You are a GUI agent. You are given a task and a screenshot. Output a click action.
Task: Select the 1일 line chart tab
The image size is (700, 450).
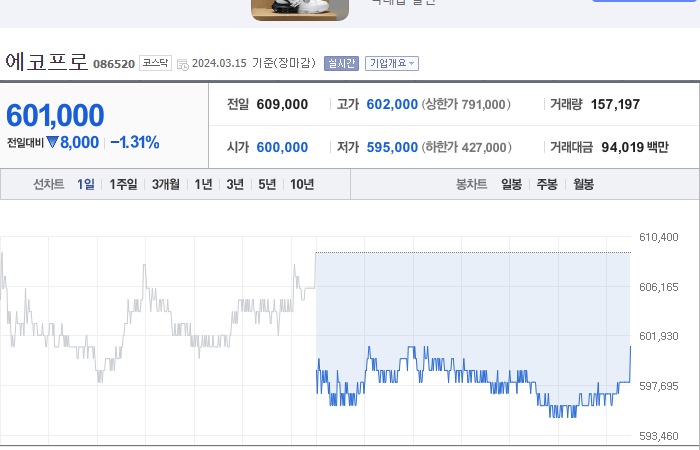86,184
